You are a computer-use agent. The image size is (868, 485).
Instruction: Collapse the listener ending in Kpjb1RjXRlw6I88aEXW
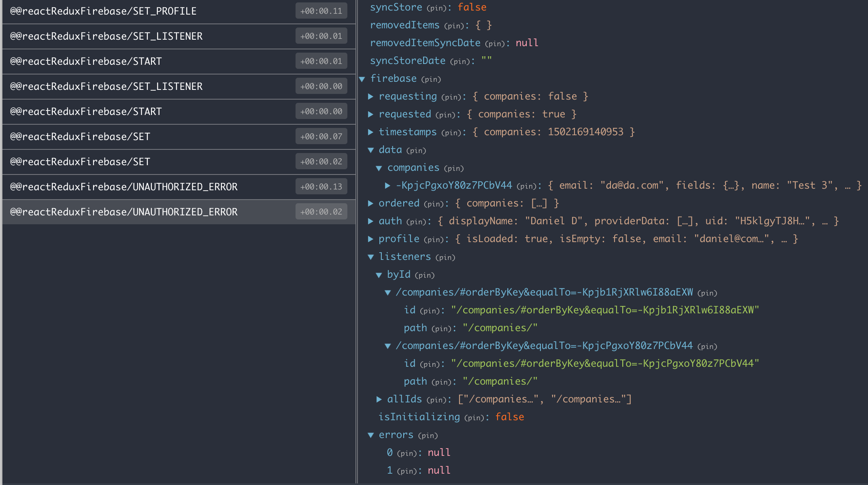(x=388, y=293)
